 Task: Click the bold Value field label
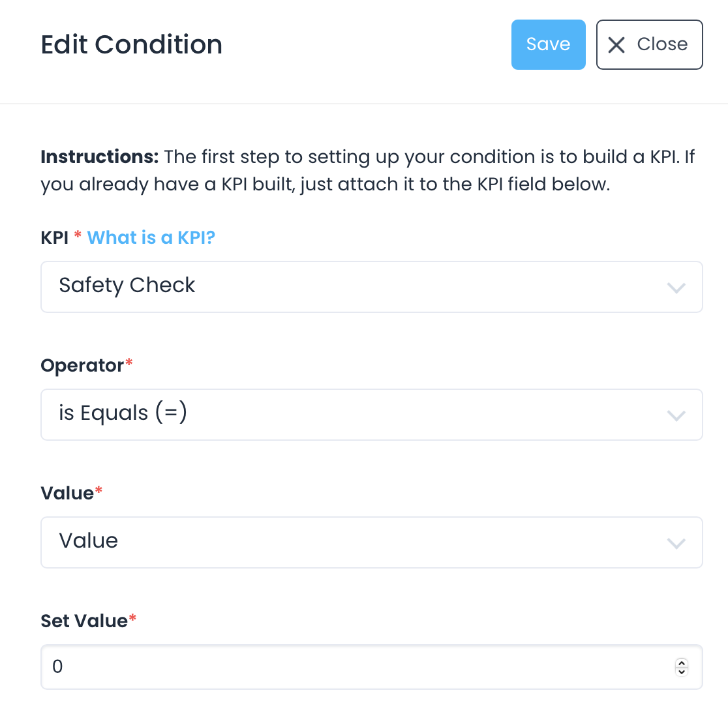[x=67, y=494]
